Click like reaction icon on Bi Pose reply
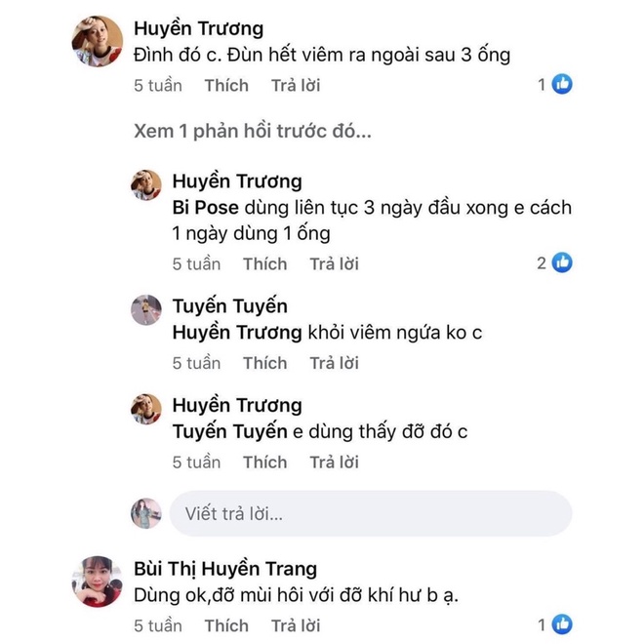Viewport: 644px width, 644px height. [x=562, y=262]
